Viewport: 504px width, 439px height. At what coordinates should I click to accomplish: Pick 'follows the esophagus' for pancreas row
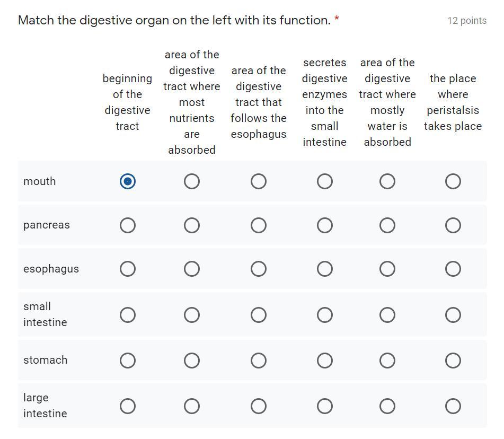[259, 225]
